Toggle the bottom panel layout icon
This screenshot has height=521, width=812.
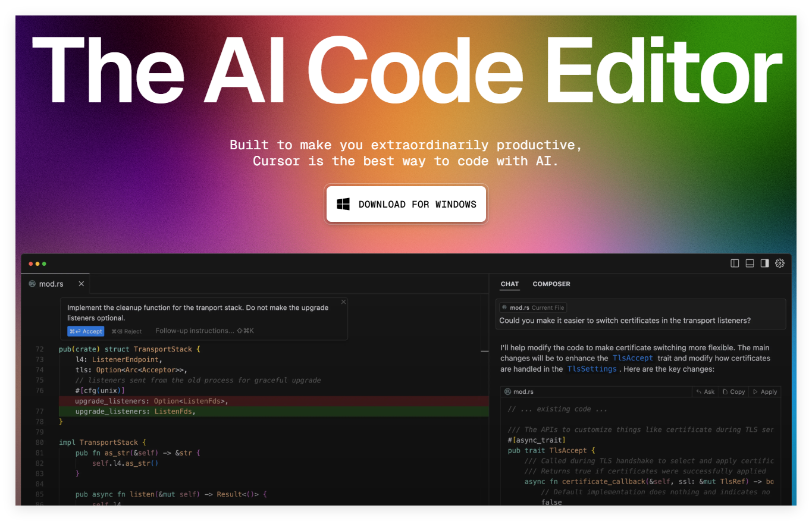tap(750, 263)
